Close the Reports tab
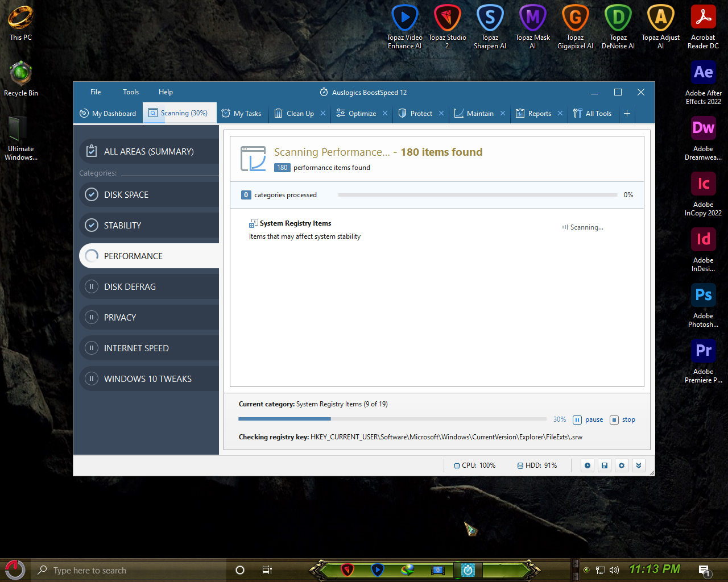The image size is (728, 582). point(560,113)
